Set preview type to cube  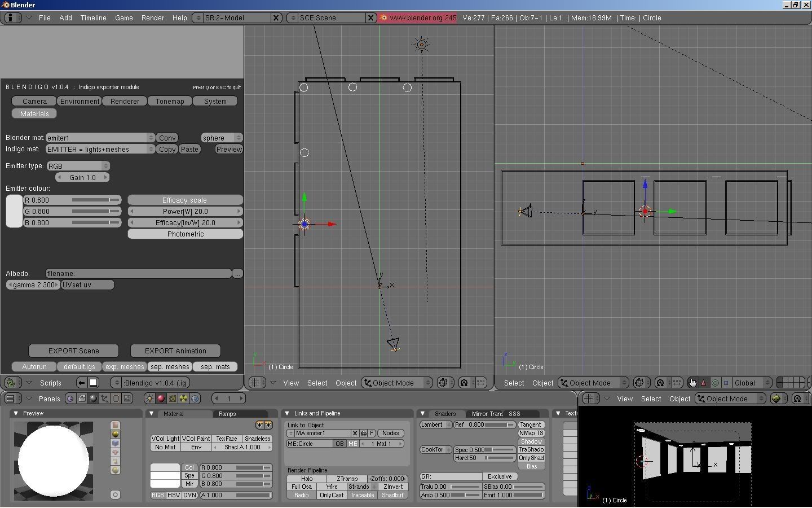click(115, 443)
